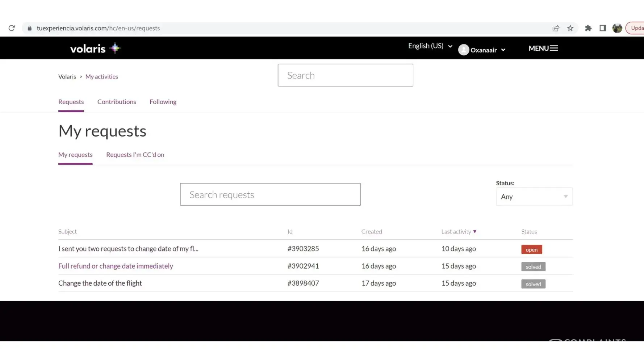Click the Volaris breadcrumb link
This screenshot has width=644, height=362.
pos(67,77)
